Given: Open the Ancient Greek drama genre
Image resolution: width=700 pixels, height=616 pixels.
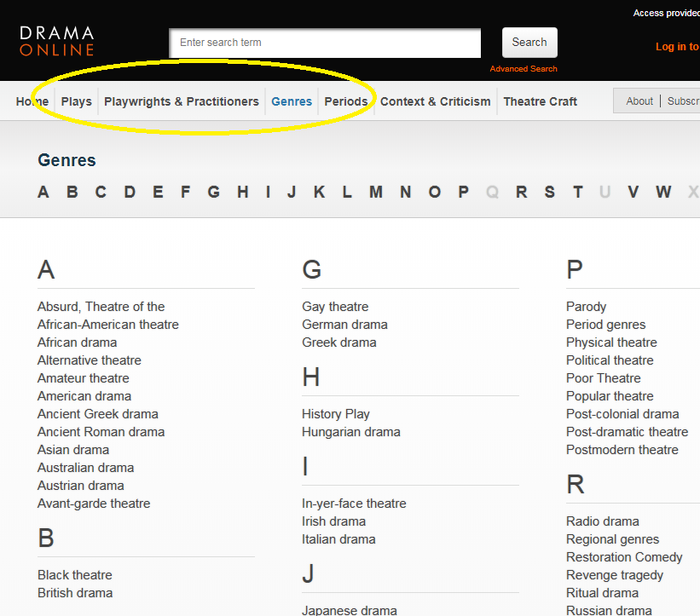Looking at the screenshot, I should [x=97, y=414].
